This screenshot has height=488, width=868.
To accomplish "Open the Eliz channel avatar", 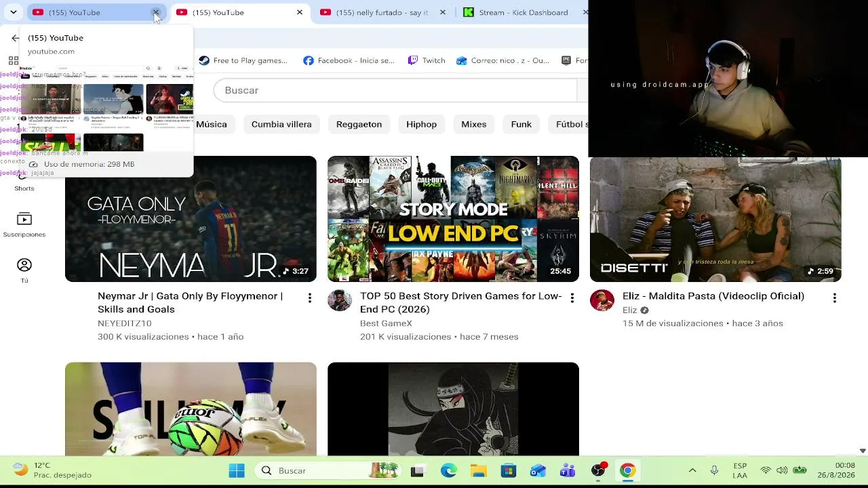I will point(602,300).
